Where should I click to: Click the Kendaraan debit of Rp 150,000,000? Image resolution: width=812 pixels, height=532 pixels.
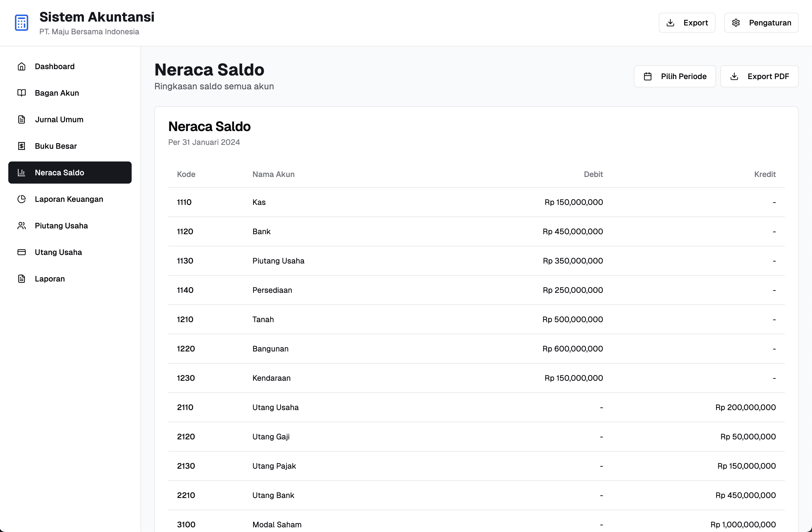click(x=574, y=378)
